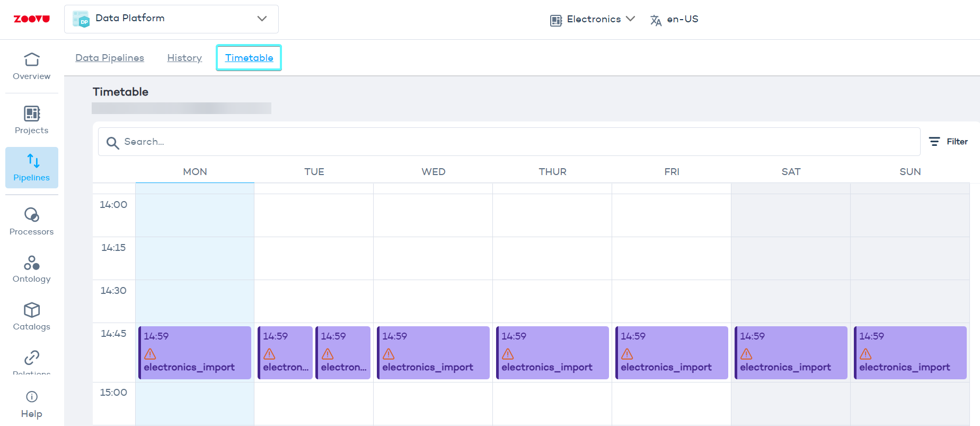Viewport: 980px width, 426px height.
Task: Change the en-US language selector
Action: tap(675, 20)
